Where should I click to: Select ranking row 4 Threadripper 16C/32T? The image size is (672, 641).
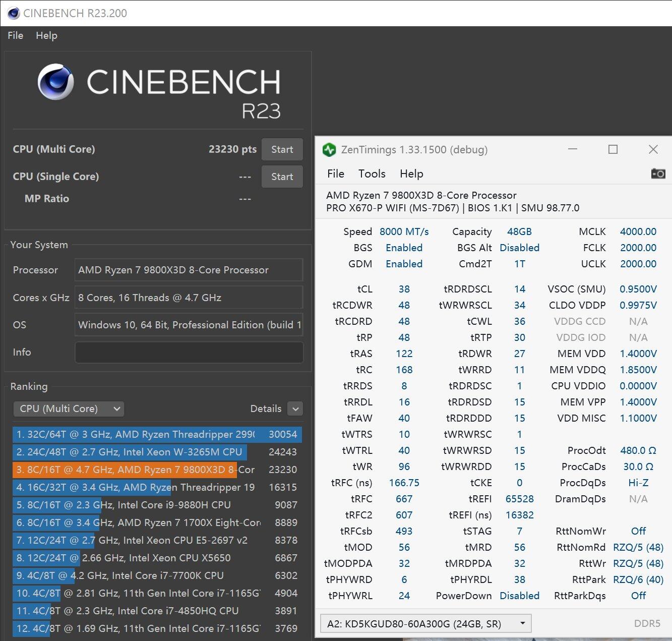[157, 487]
